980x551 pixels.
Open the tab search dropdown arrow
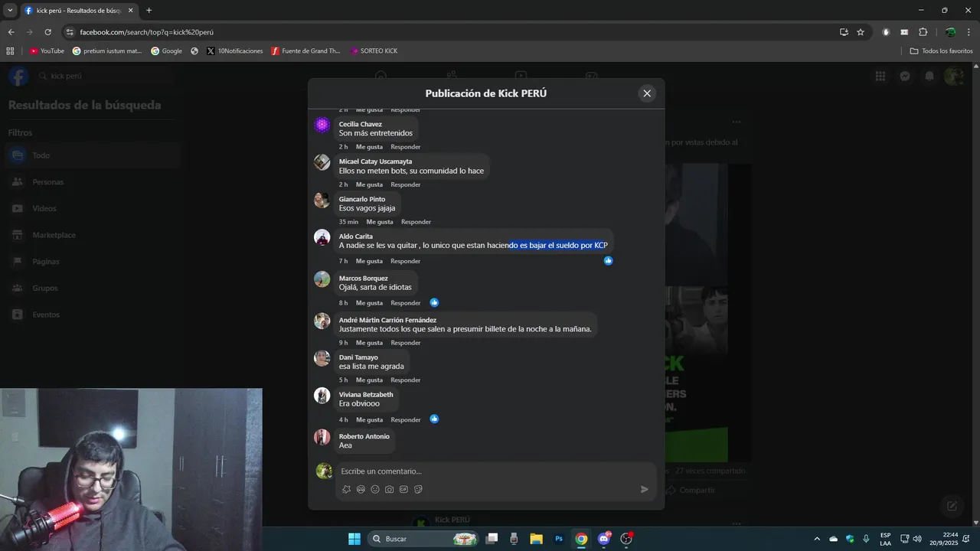point(10,10)
